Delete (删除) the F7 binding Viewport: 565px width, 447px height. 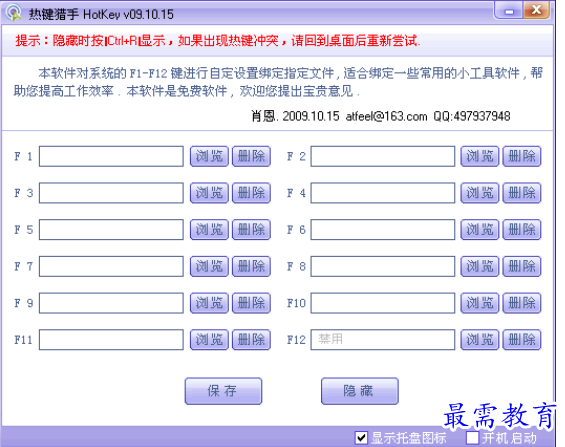tap(252, 267)
